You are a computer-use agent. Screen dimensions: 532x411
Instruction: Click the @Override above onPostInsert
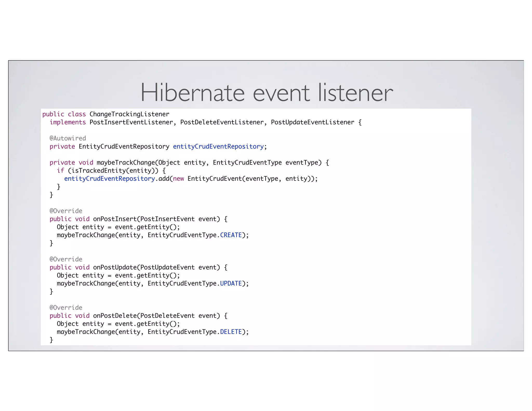click(x=66, y=211)
